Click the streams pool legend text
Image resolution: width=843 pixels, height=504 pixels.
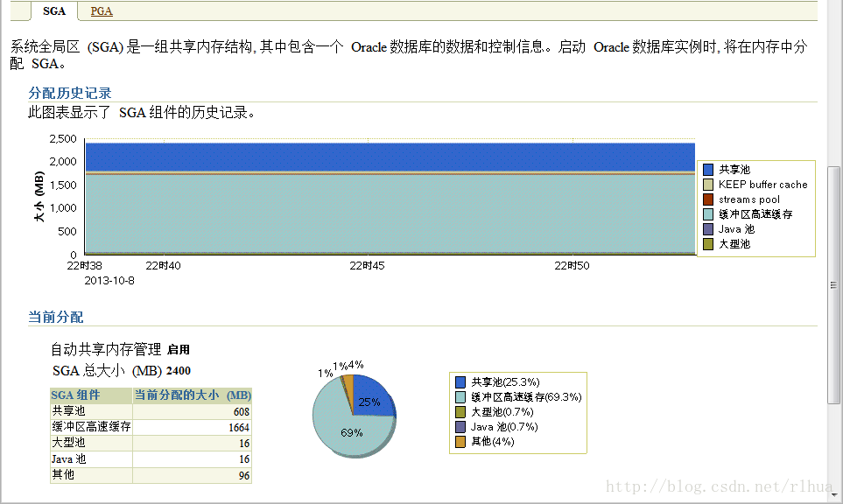click(749, 199)
